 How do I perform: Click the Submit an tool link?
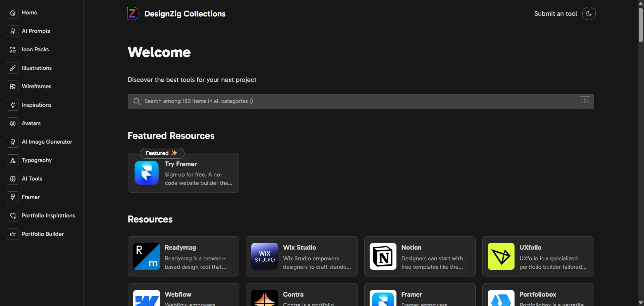(555, 14)
